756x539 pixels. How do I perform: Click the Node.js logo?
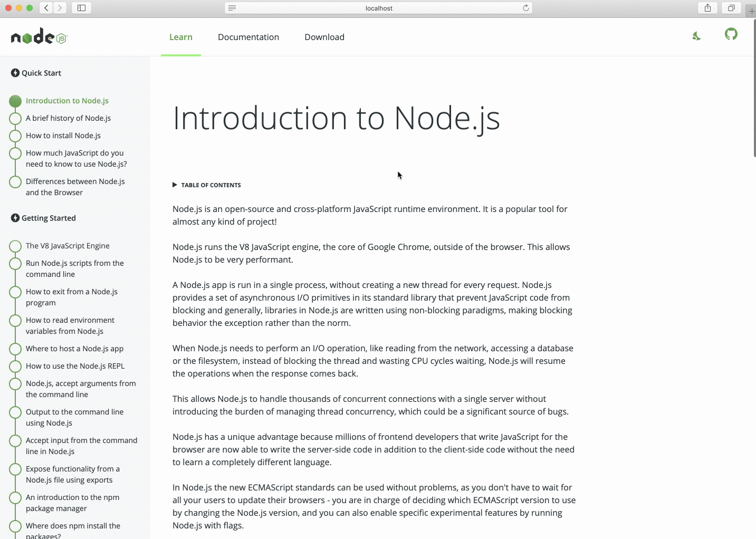click(39, 36)
